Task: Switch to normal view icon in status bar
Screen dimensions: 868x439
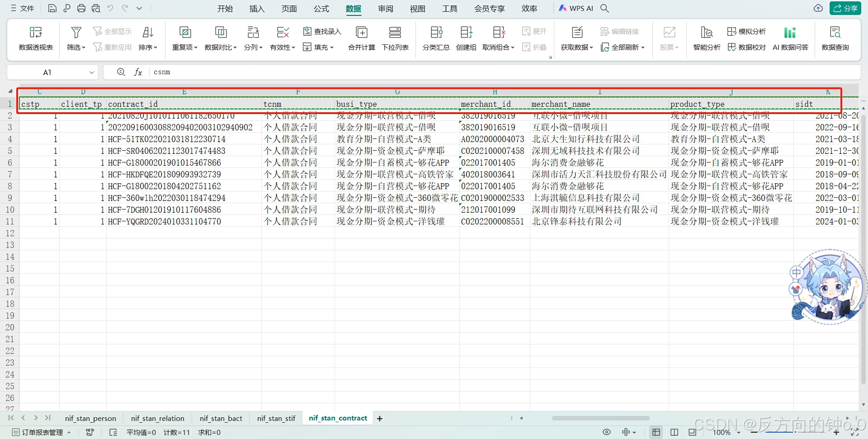Action: tap(656, 432)
